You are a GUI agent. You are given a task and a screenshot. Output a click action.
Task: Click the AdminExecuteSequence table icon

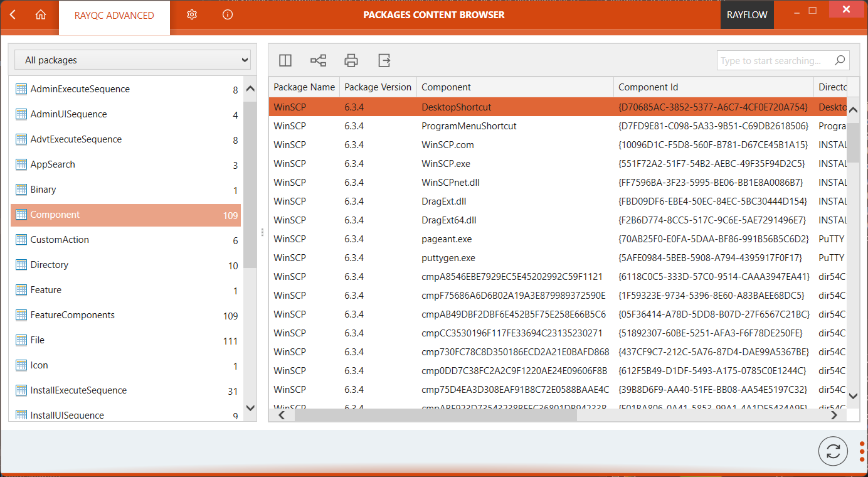[21, 89]
